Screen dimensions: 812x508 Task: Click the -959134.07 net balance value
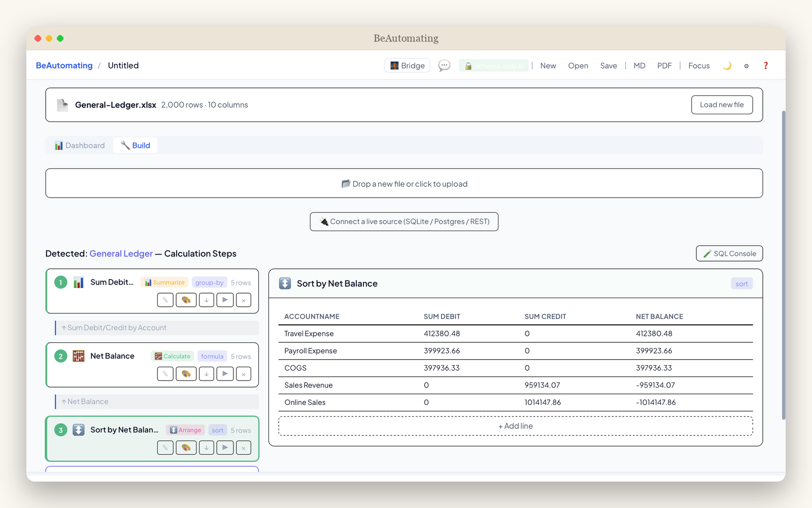(656, 385)
